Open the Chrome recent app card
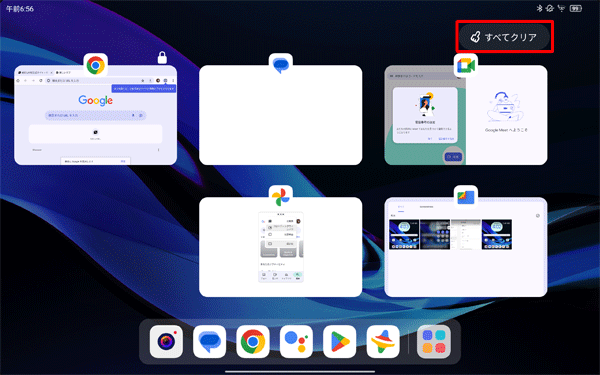Screen dimensions: 600x375 [x=95, y=115]
